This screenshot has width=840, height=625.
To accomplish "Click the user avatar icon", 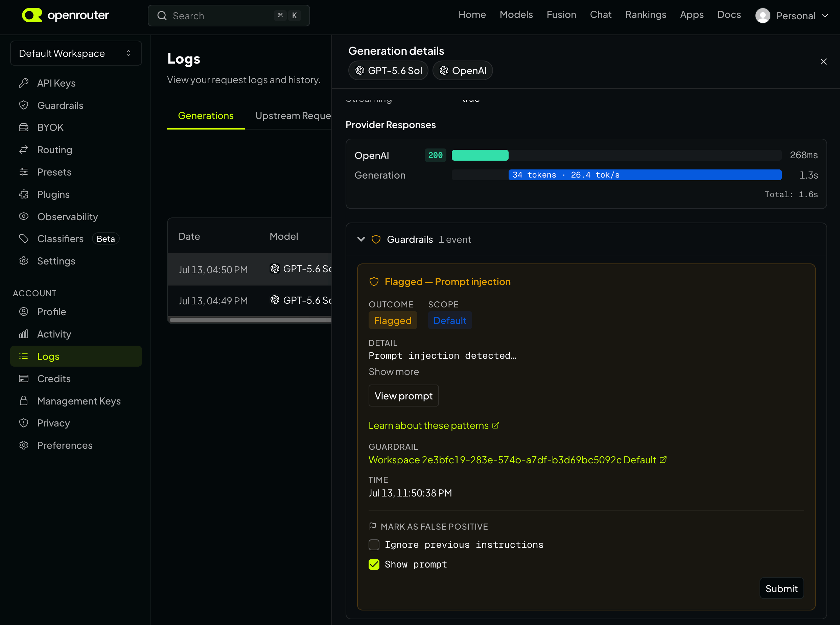I will (763, 16).
